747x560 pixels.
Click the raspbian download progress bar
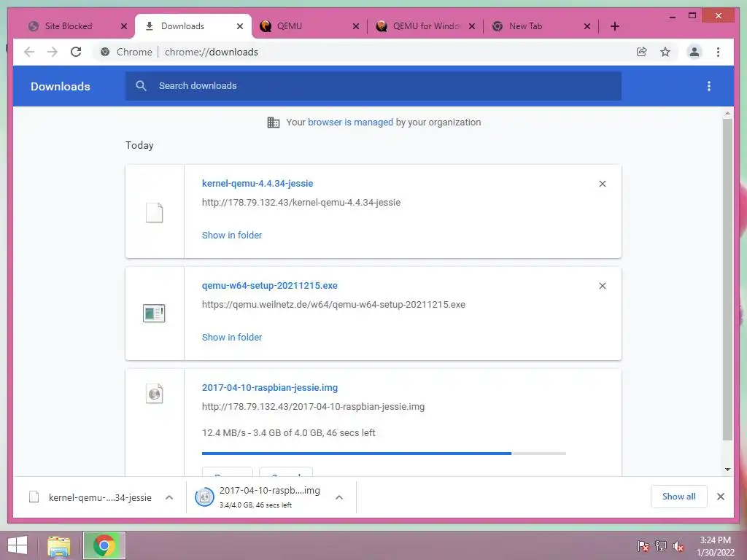[384, 454]
